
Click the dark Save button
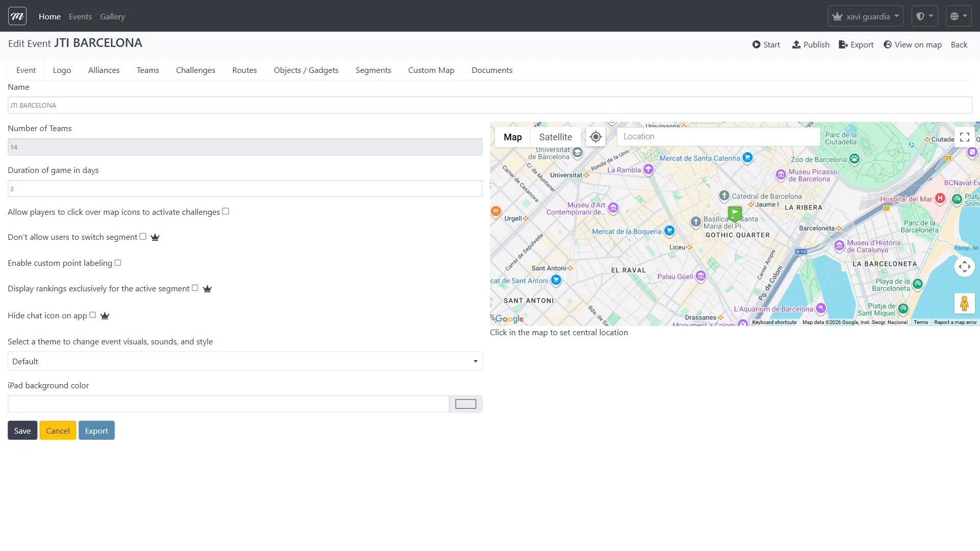(22, 431)
